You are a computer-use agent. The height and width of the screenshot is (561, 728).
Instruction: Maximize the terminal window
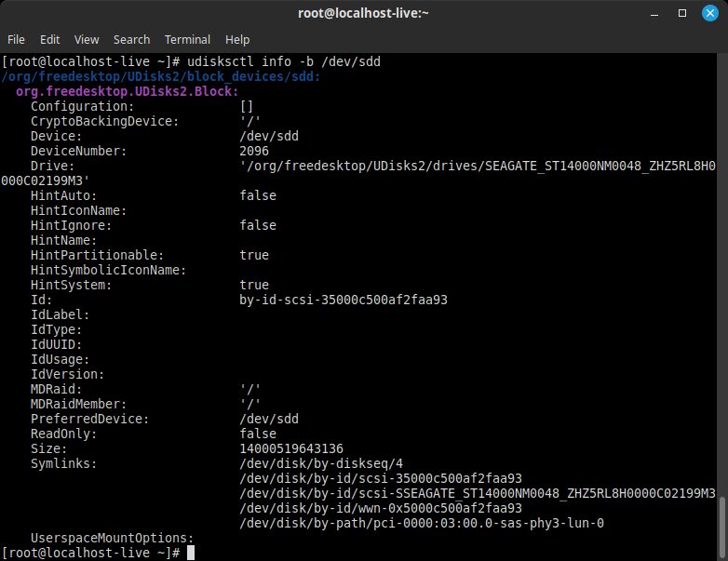(682, 13)
